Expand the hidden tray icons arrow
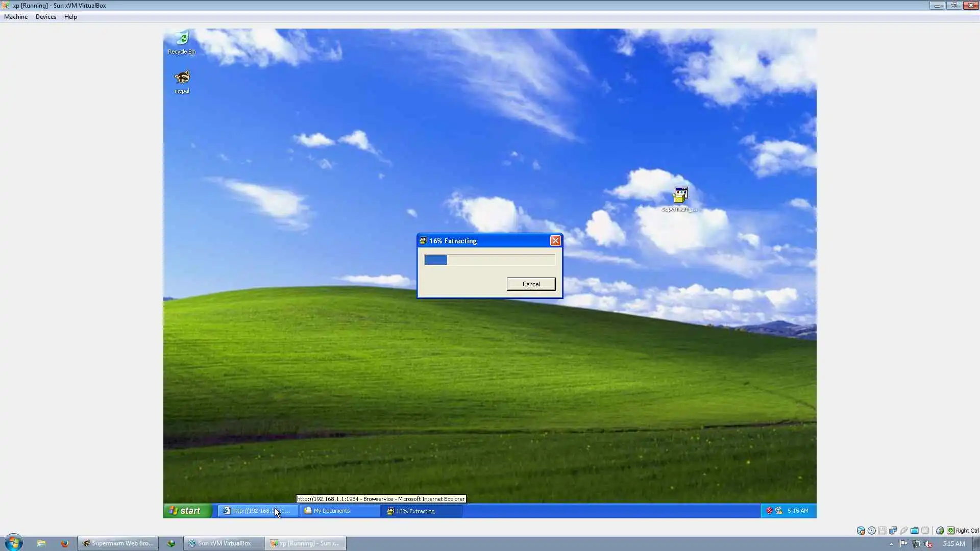This screenshot has width=980, height=551. (x=891, y=544)
